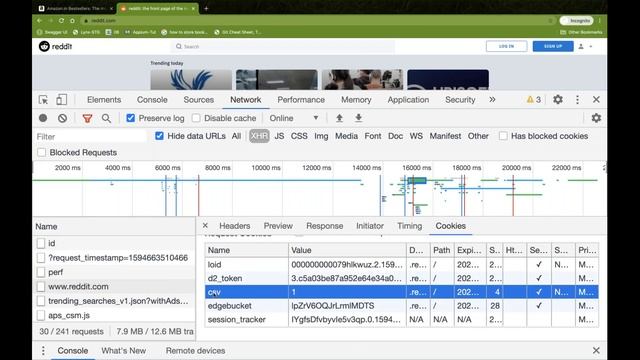Filter requests by XHR type

(259, 136)
